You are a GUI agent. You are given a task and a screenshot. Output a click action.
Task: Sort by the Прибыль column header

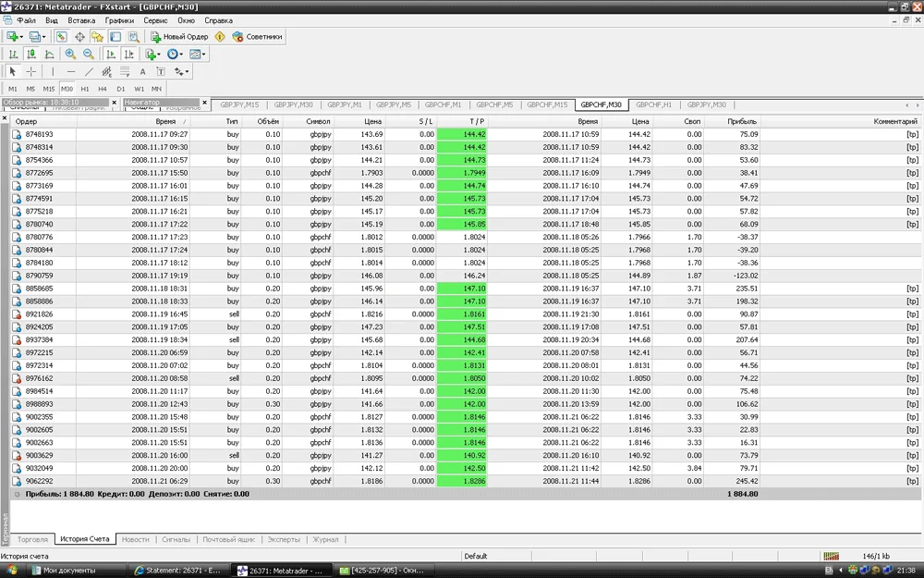741,121
